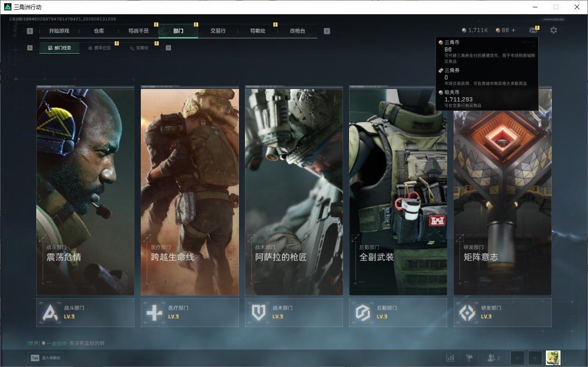Image resolution: width=588 pixels, height=367 pixels.
Task: Click the Tab 进入特勤处 button
Action: pos(45,358)
